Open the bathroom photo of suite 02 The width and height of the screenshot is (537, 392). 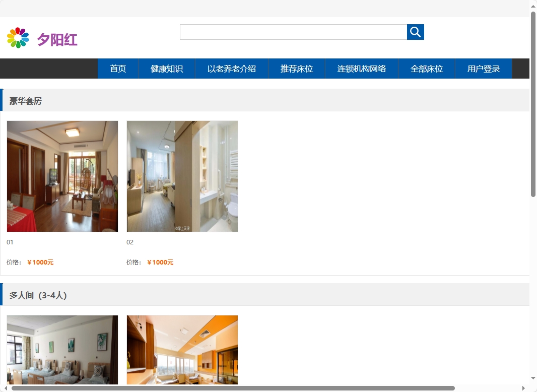pyautogui.click(x=182, y=176)
